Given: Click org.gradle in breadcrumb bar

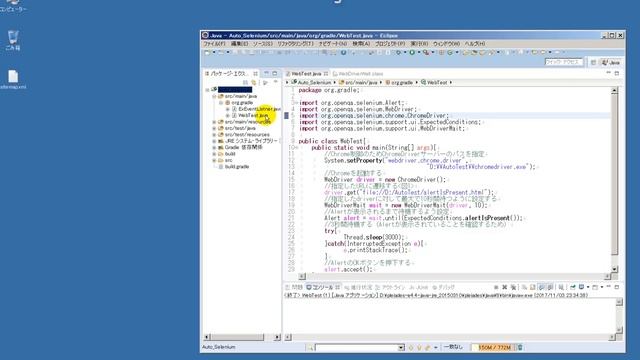Looking at the screenshot, I should pyautogui.click(x=399, y=82).
